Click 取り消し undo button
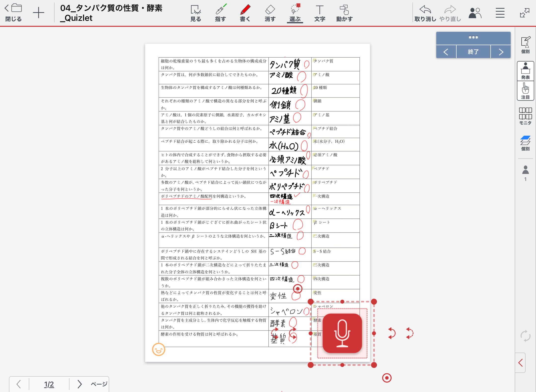The height and width of the screenshot is (392, 536). coord(425,13)
